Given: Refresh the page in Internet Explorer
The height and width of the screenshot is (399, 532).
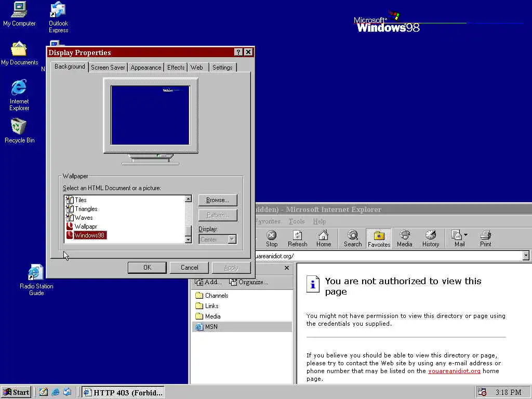Looking at the screenshot, I should coord(297,238).
